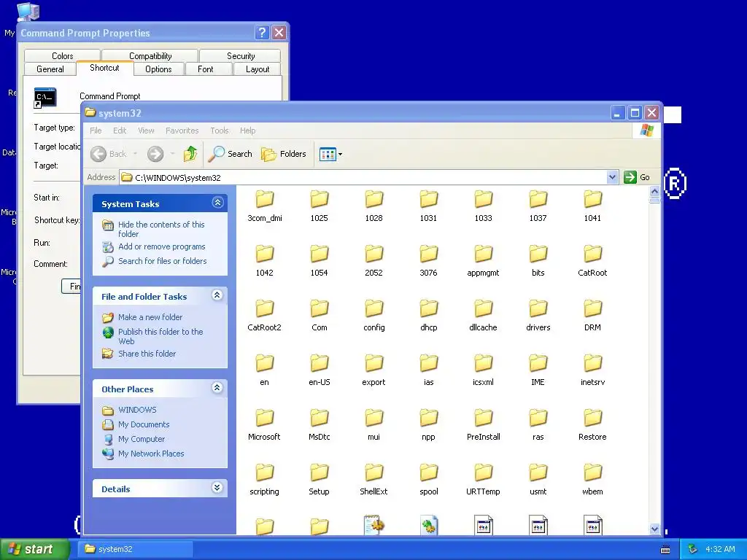Switch to the Layout tab
747x560 pixels.
pos(258,69)
